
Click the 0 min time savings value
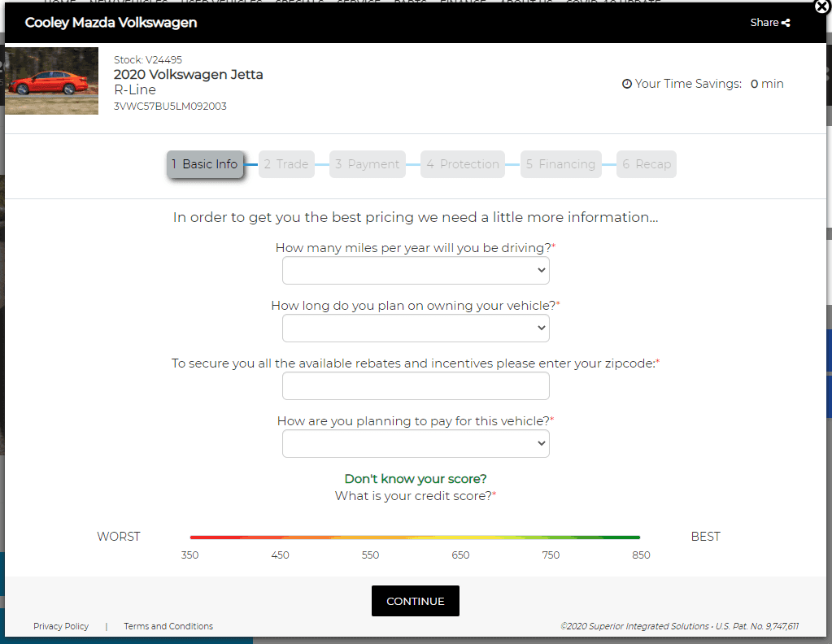pyautogui.click(x=767, y=84)
